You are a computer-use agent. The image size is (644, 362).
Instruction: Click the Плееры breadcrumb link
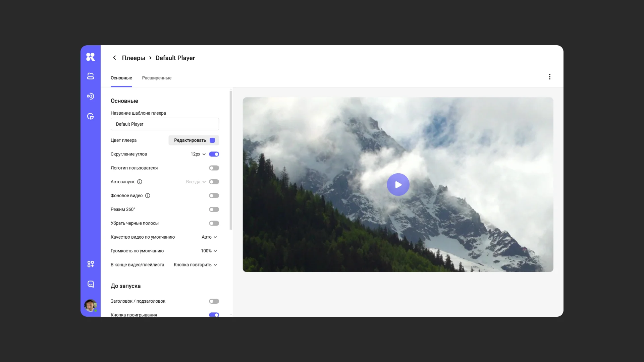(x=133, y=58)
